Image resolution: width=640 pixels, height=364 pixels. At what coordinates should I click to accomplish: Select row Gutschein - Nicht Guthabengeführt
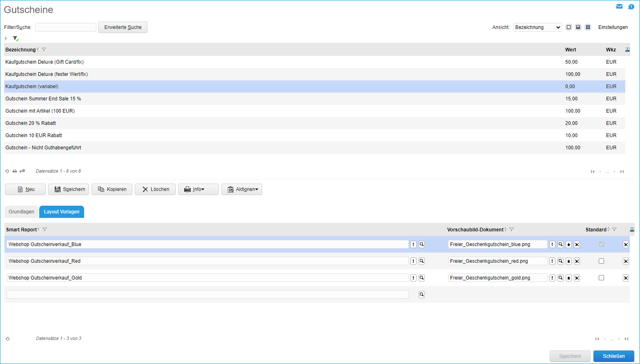click(314, 148)
